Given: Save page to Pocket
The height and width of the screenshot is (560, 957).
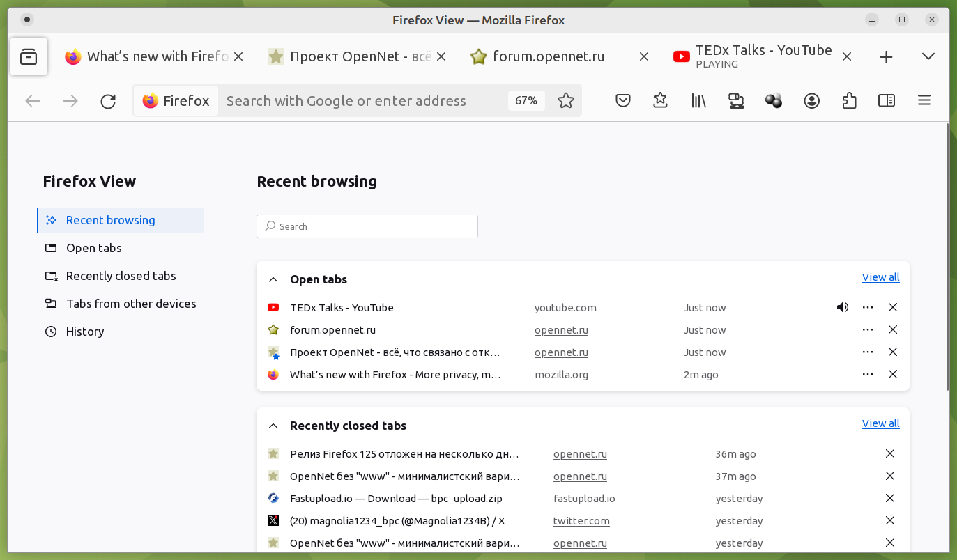Looking at the screenshot, I should [623, 101].
